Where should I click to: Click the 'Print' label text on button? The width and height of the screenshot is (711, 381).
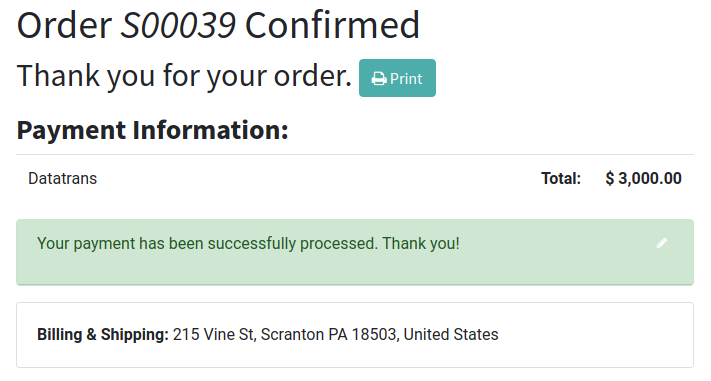[x=406, y=79]
